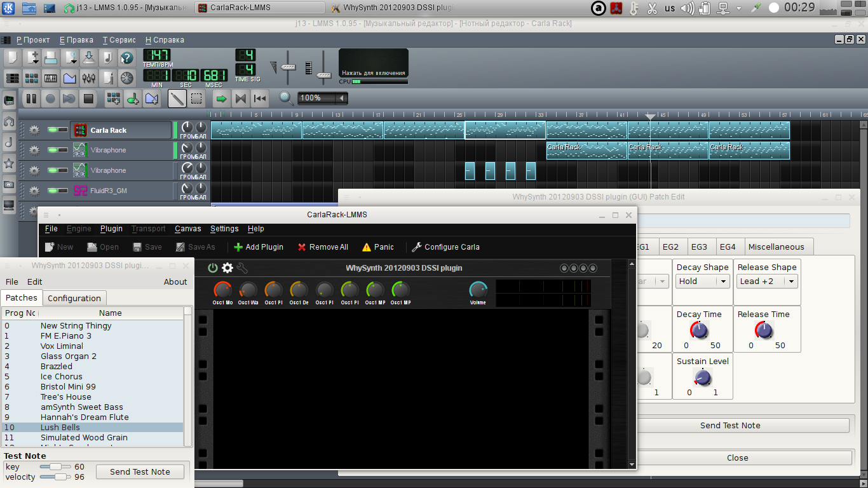Open the instrument plugins sidebar tab
The image size is (868, 488).
click(x=9, y=100)
